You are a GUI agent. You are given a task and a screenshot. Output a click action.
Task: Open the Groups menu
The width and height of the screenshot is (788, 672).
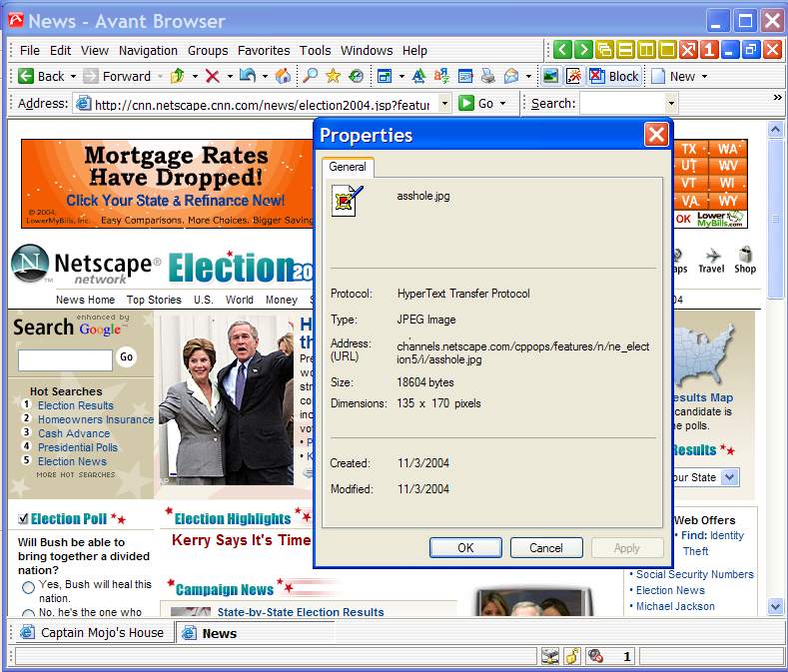click(208, 50)
